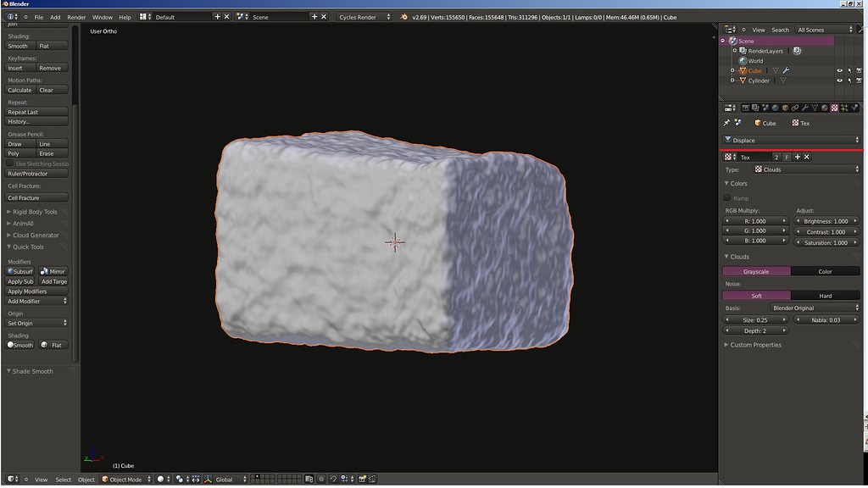This screenshot has height=488, width=868.
Task: Open the Window menu
Action: click(103, 17)
